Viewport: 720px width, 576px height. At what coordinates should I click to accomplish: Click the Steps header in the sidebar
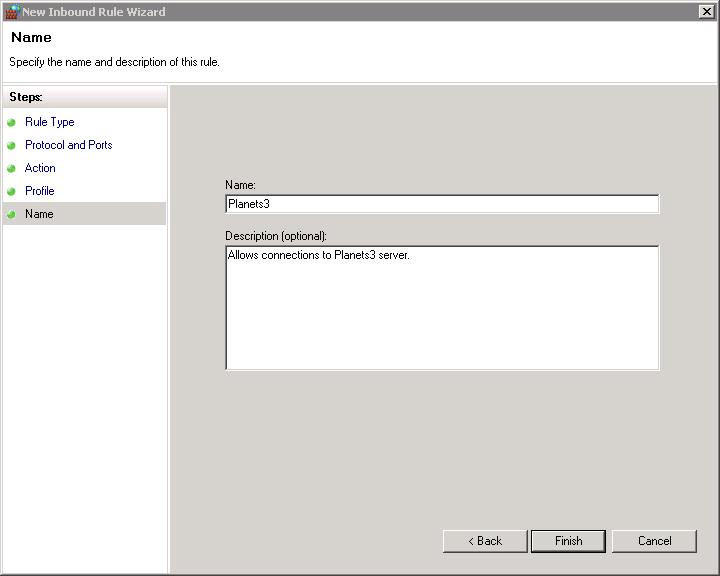click(28, 97)
